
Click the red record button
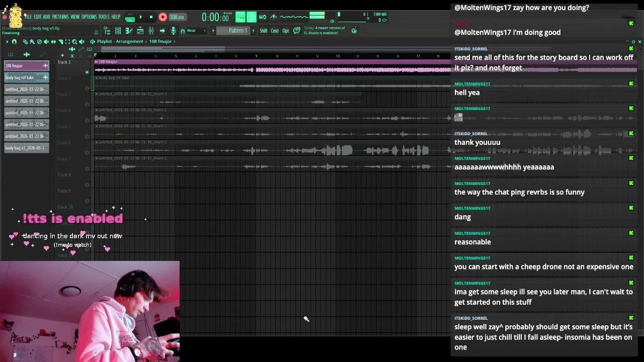[163, 17]
